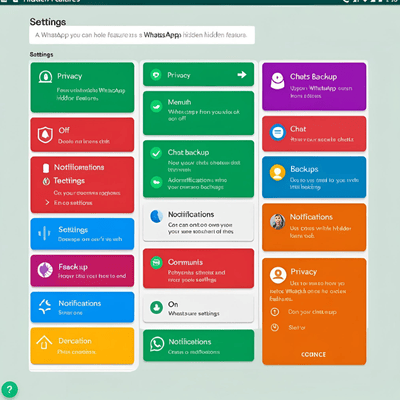The image size is (400, 400).
Task: Open the blue Backups card
Action: point(314,177)
